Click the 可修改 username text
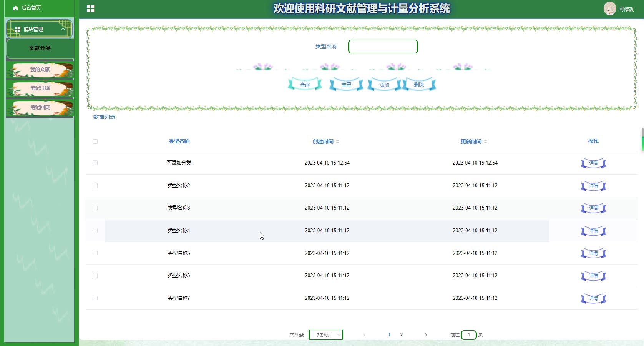The height and width of the screenshot is (346, 644). pyautogui.click(x=626, y=9)
